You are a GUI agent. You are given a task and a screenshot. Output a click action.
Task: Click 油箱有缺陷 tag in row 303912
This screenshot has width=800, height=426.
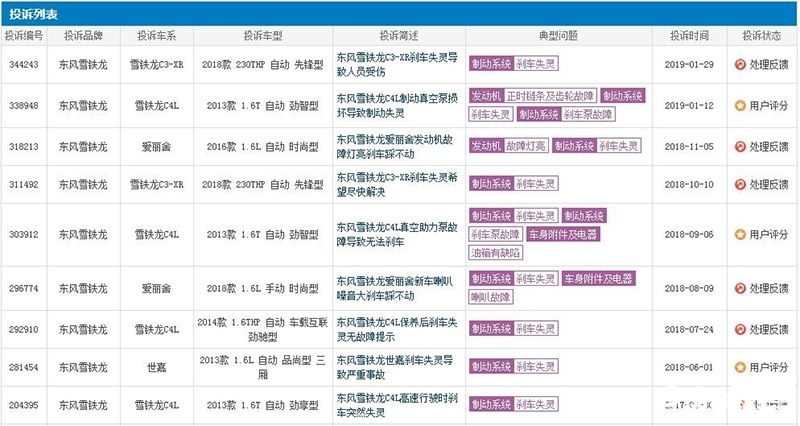click(x=495, y=253)
